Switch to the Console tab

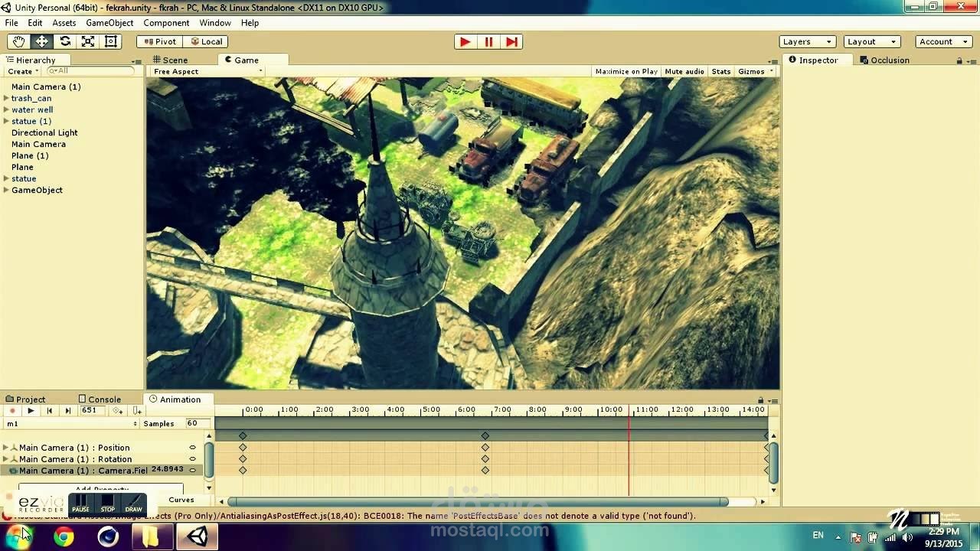coord(100,399)
